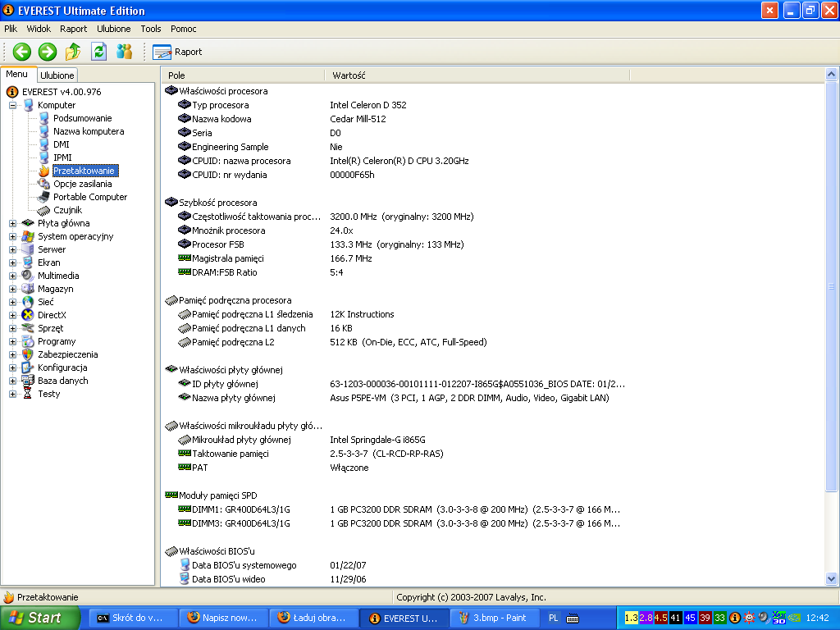The height and width of the screenshot is (630, 840).
Task: Click the Refresh toolbar icon
Action: (99, 52)
